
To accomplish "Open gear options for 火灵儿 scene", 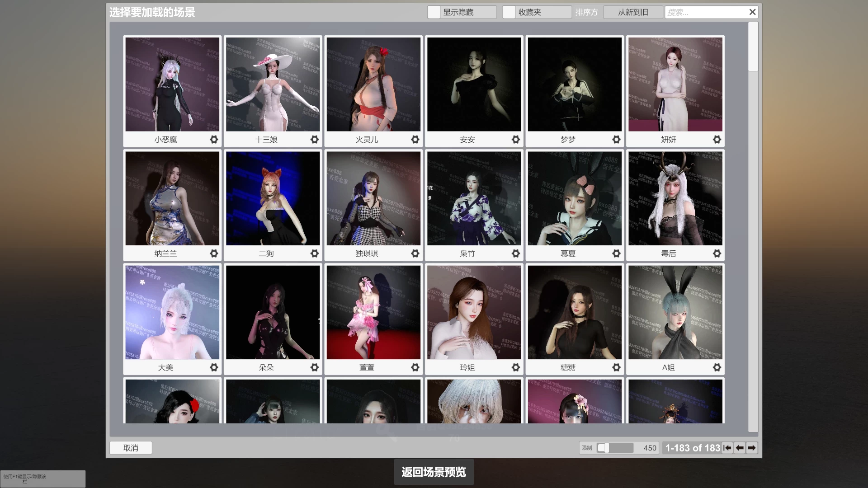I will click(x=415, y=140).
